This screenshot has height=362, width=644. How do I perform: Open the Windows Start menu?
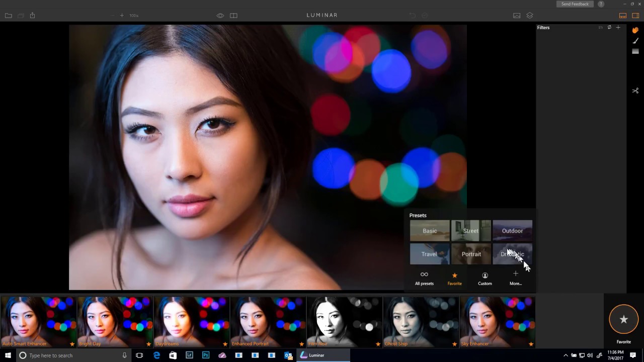pyautogui.click(x=8, y=355)
